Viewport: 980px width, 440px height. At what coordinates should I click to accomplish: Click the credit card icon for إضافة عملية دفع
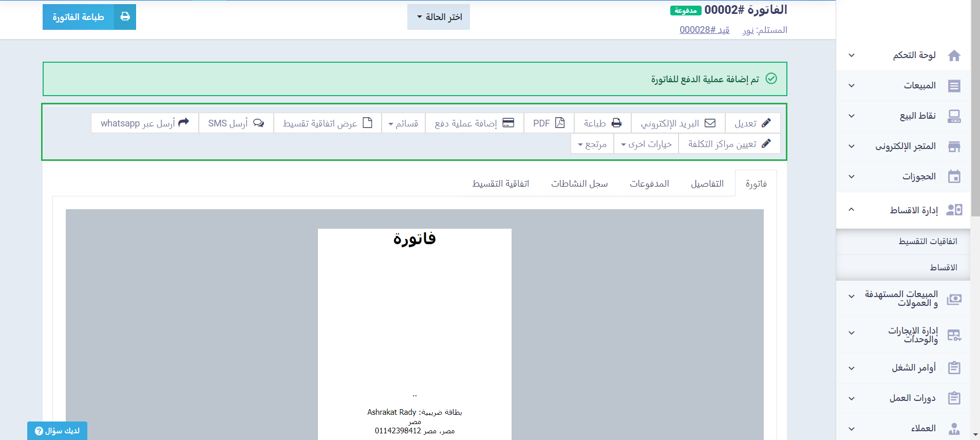tap(508, 123)
